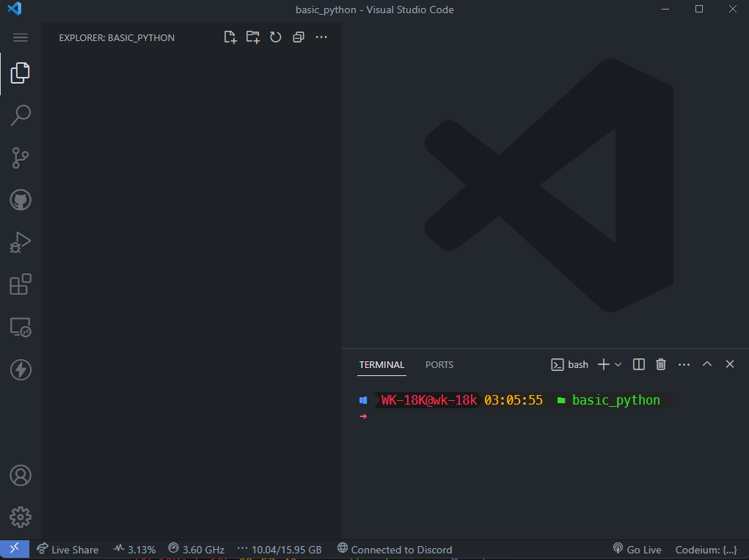Select the bash terminal profile label
The width and height of the screenshot is (749, 560).
570,365
